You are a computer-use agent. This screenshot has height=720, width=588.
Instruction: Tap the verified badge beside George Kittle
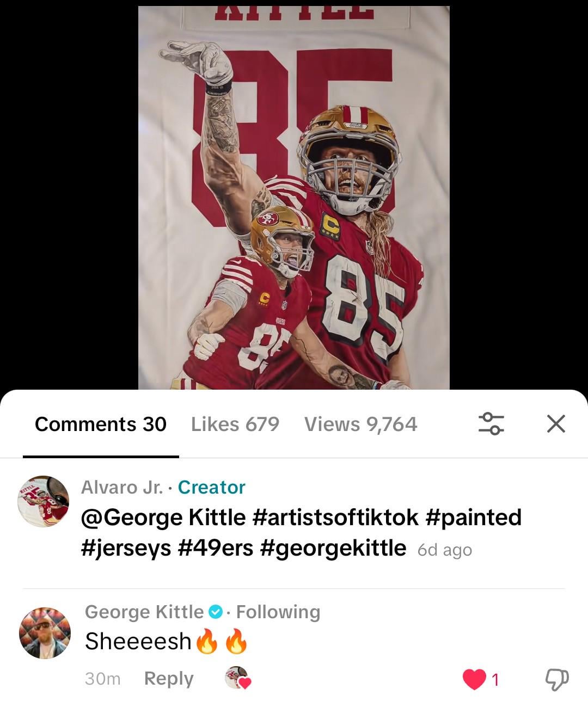click(x=216, y=612)
